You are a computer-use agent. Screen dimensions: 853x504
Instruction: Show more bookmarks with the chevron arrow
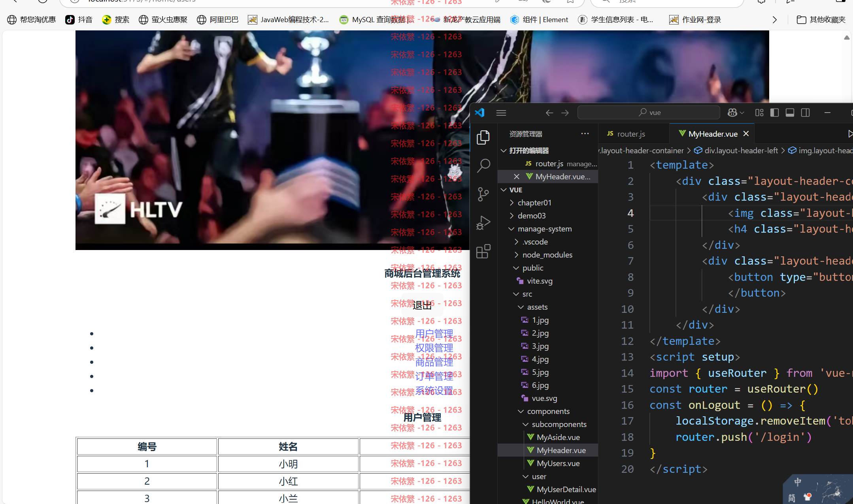[775, 20]
